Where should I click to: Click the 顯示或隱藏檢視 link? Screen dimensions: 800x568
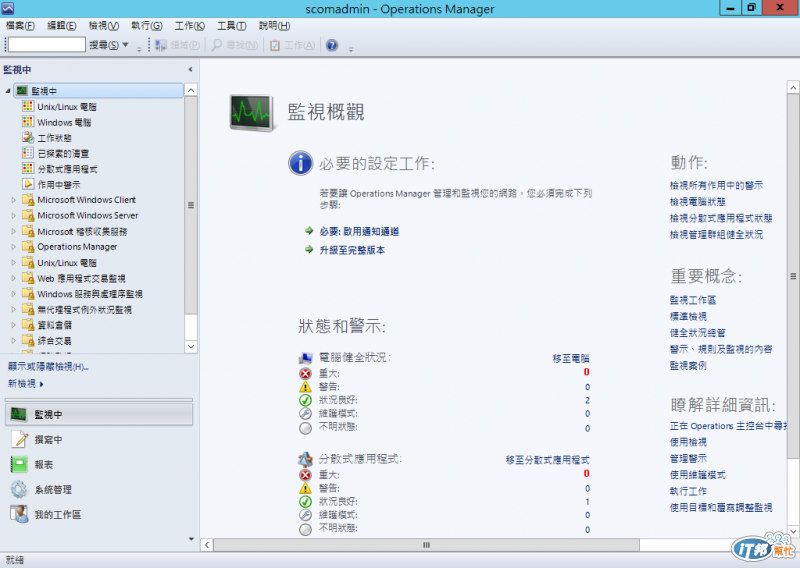(x=48, y=366)
